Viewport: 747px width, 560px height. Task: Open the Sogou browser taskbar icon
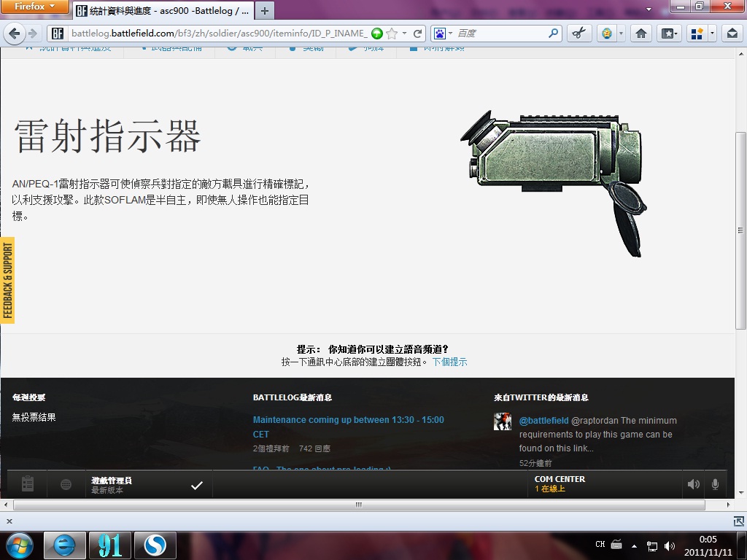coord(155,545)
